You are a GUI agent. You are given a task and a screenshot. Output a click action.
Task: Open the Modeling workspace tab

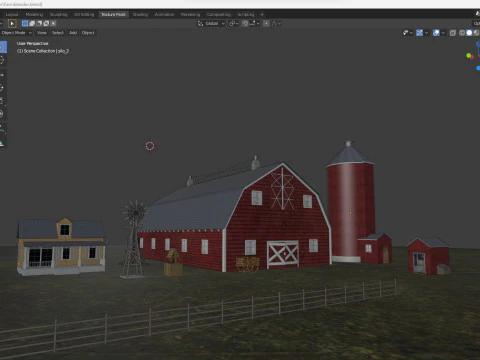point(34,14)
